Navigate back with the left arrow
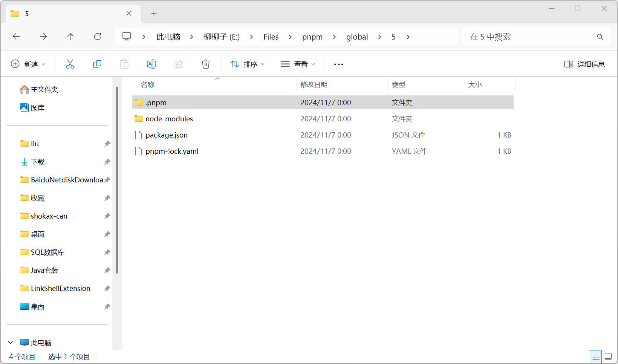 (16, 37)
